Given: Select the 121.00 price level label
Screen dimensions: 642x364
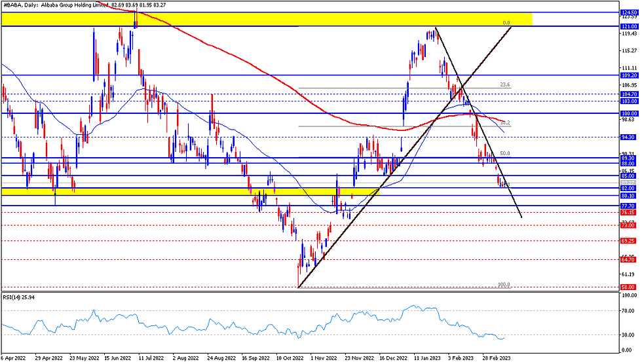Looking at the screenshot, I should (x=628, y=26).
